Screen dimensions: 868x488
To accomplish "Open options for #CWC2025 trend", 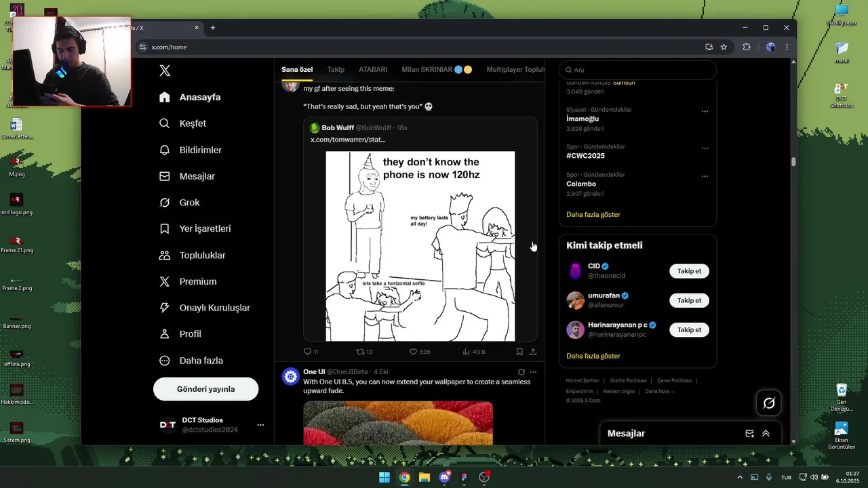I will pyautogui.click(x=705, y=148).
